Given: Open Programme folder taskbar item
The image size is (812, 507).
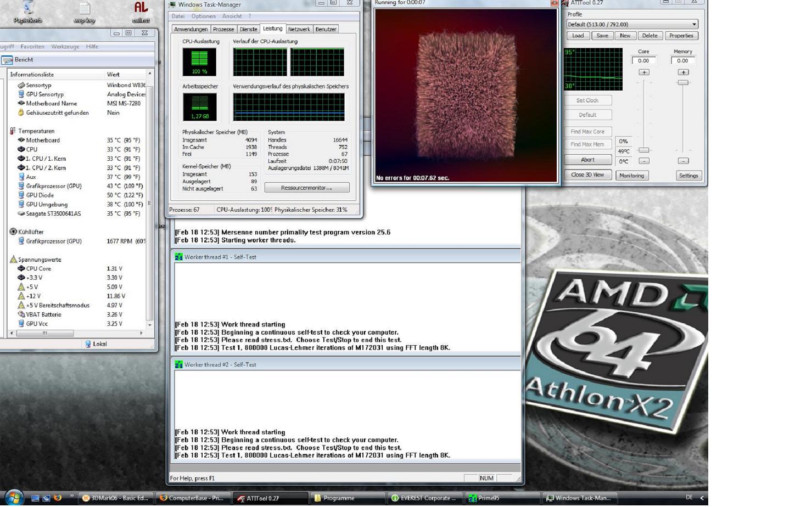Looking at the screenshot, I should click(348, 498).
